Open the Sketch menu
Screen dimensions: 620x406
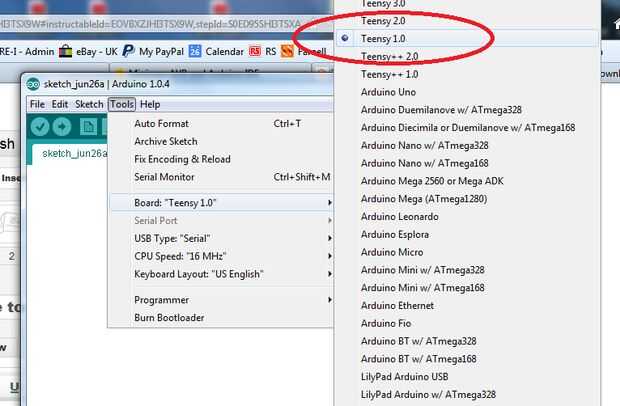tap(89, 104)
